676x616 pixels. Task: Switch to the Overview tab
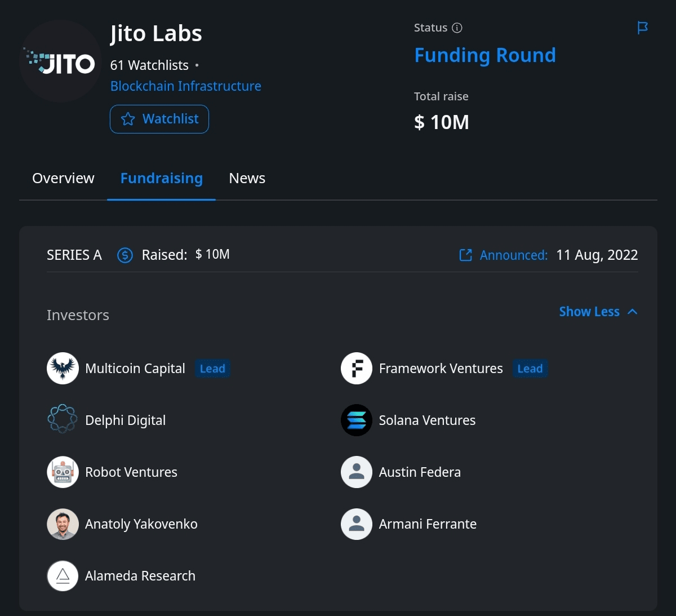pyautogui.click(x=63, y=178)
